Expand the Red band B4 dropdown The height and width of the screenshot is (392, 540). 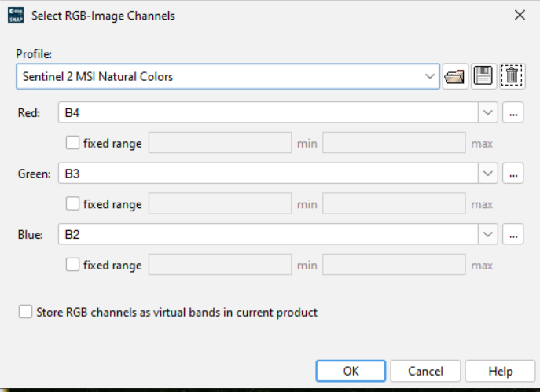pos(488,113)
